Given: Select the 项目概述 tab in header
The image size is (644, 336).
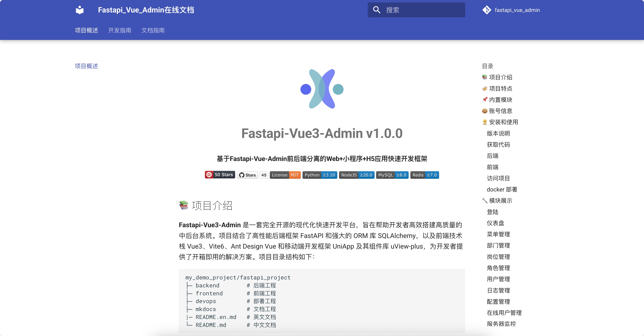Looking at the screenshot, I should tap(86, 30).
